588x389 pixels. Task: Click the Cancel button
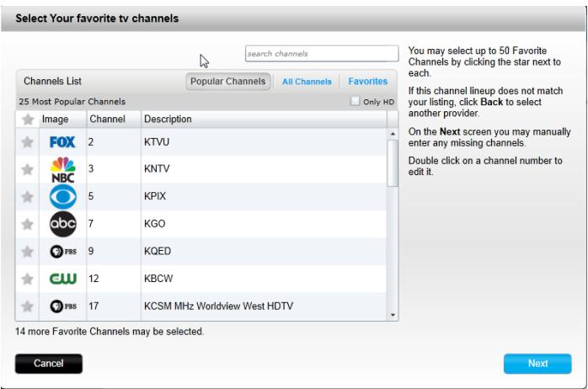[49, 364]
